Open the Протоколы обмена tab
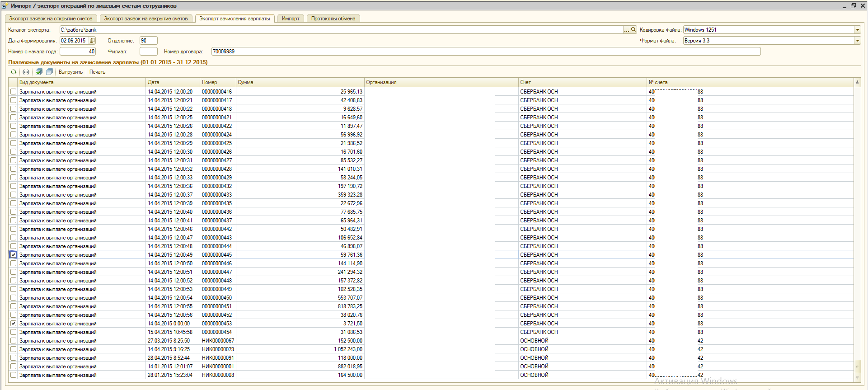Screen dimensions: 868x390 point(333,19)
